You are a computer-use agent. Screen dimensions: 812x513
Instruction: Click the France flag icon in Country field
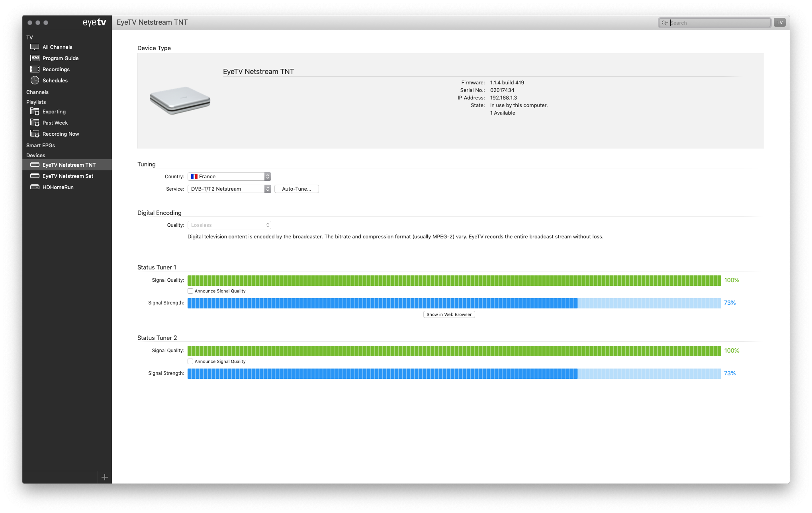coord(194,176)
